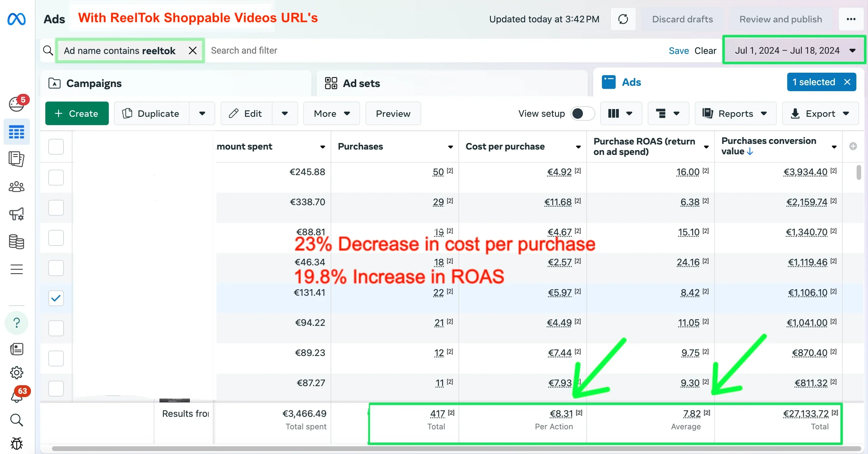
Task: Switch to the Campaigns tab
Action: pyautogui.click(x=94, y=83)
